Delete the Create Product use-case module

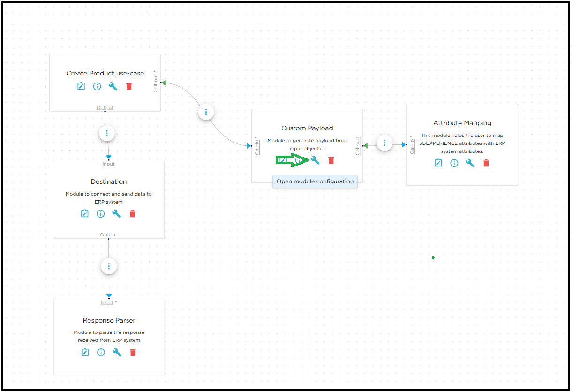click(x=129, y=86)
